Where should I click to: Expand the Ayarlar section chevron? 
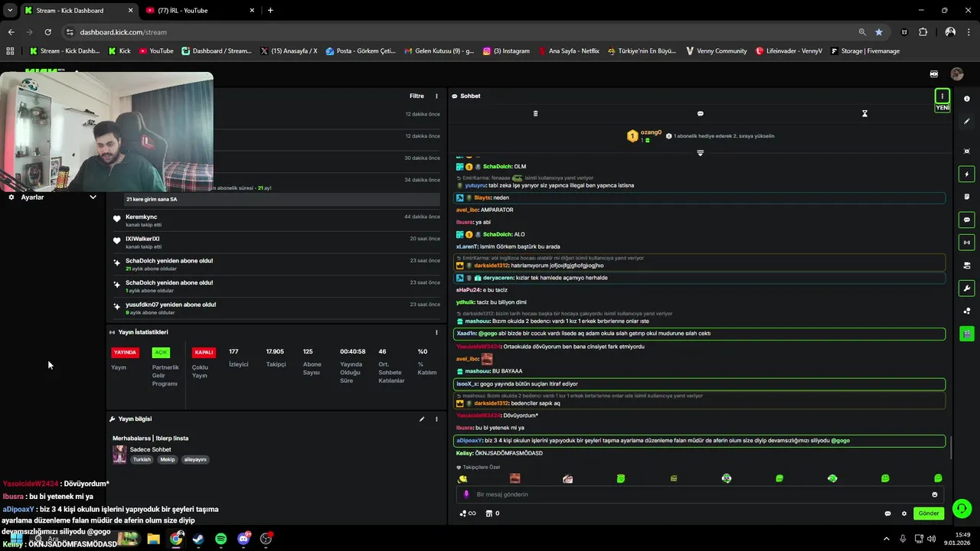[93, 197]
